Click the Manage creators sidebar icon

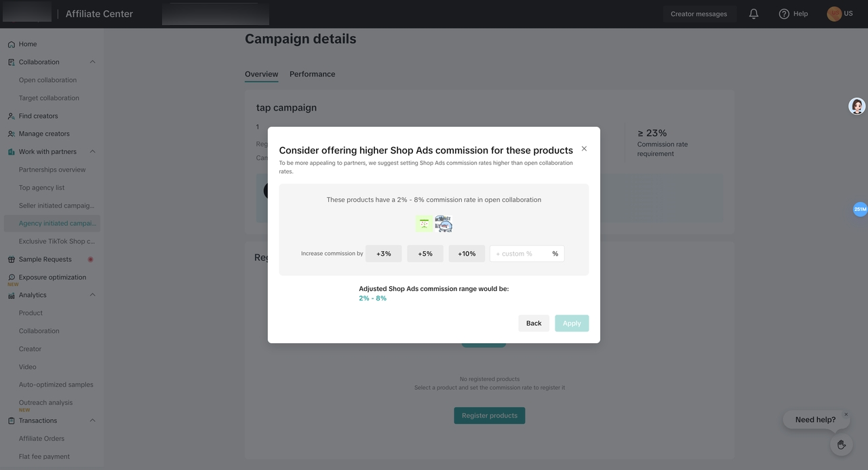tap(12, 134)
